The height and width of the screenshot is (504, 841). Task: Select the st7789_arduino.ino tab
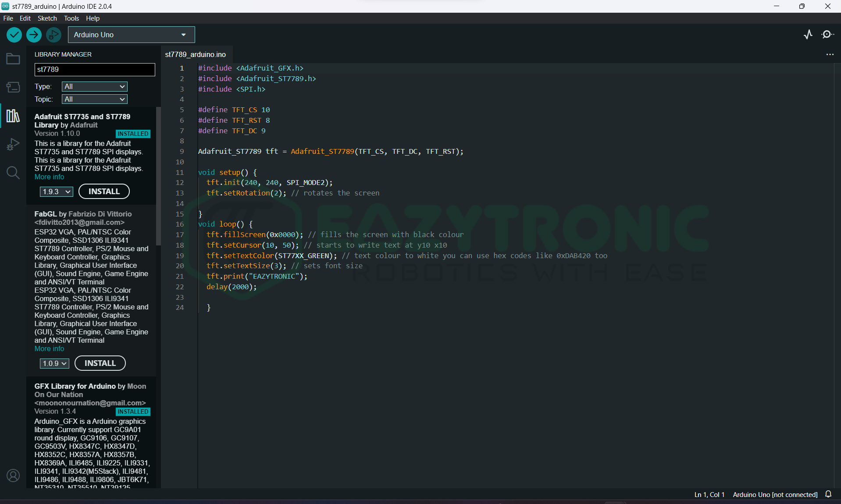(195, 54)
